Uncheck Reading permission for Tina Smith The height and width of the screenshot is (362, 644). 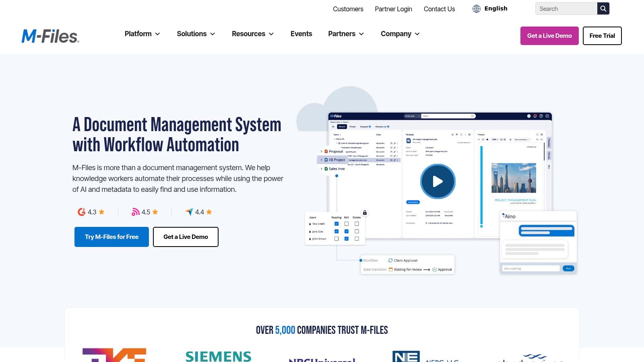[336, 224]
